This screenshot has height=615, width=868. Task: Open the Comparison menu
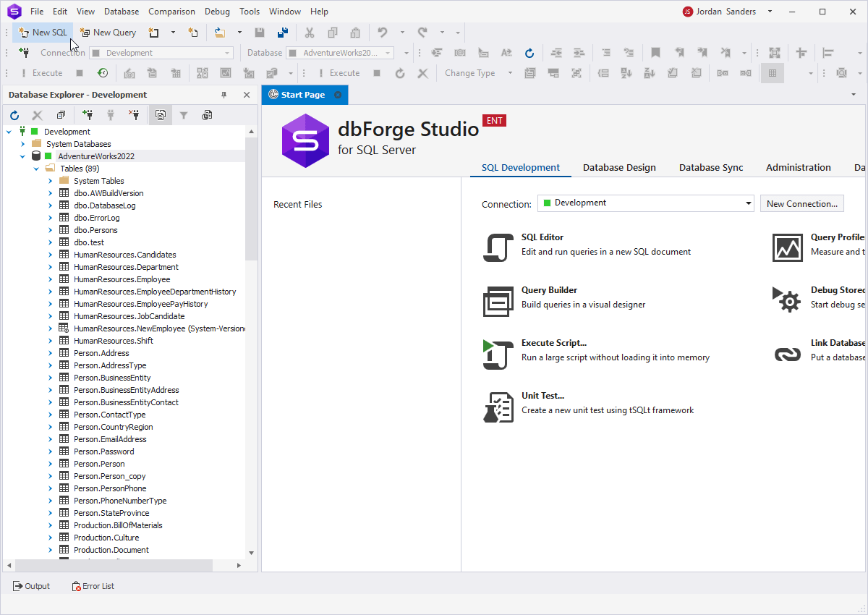pyautogui.click(x=171, y=12)
